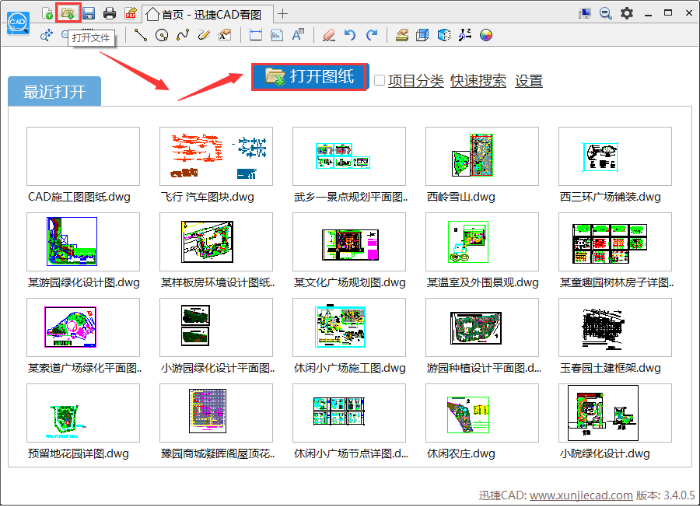Click the Save disk icon

89,13
